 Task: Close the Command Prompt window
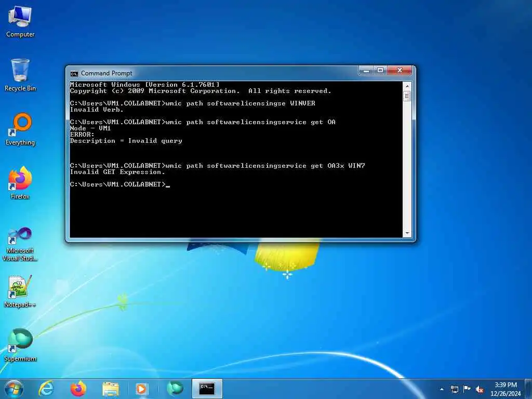[400, 71]
